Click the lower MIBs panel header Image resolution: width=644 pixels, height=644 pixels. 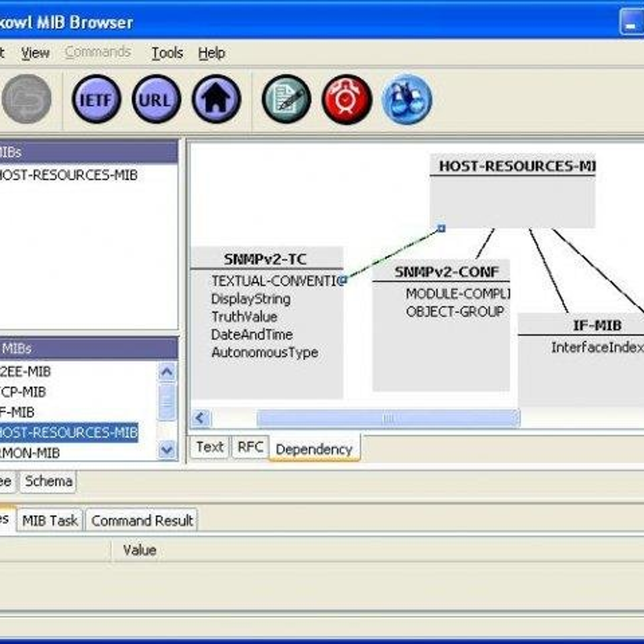coord(89,348)
